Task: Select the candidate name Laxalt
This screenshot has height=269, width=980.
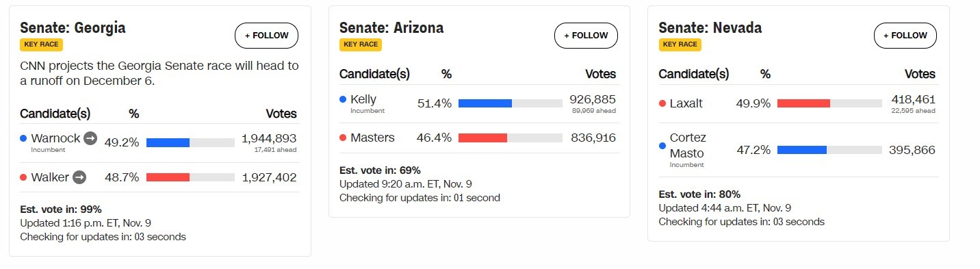Action: [686, 103]
